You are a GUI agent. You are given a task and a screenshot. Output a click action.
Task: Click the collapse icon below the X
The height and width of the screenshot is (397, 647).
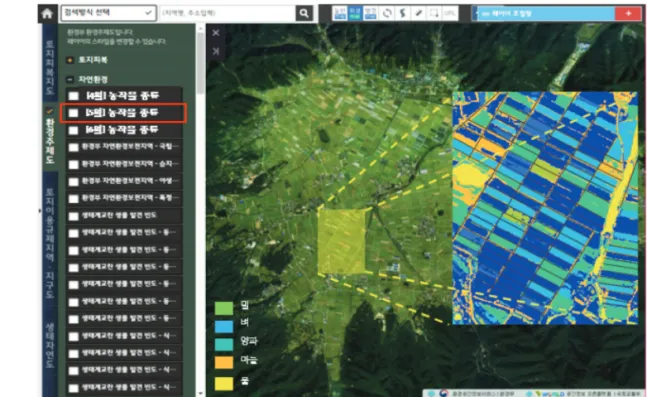tap(216, 51)
